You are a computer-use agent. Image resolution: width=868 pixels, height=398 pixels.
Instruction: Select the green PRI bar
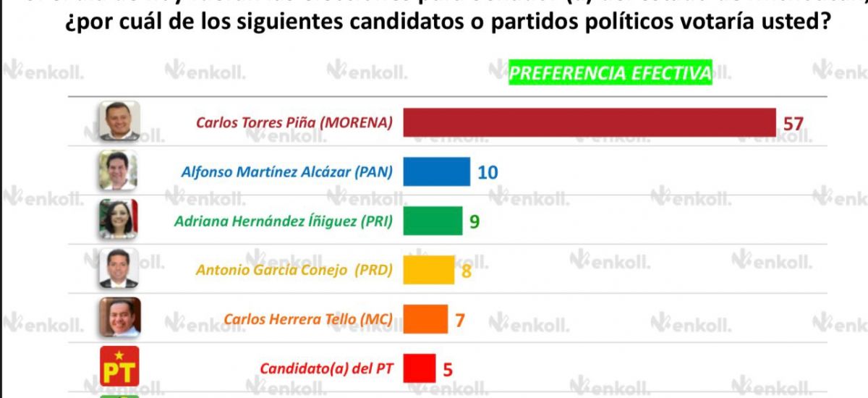[x=433, y=221]
